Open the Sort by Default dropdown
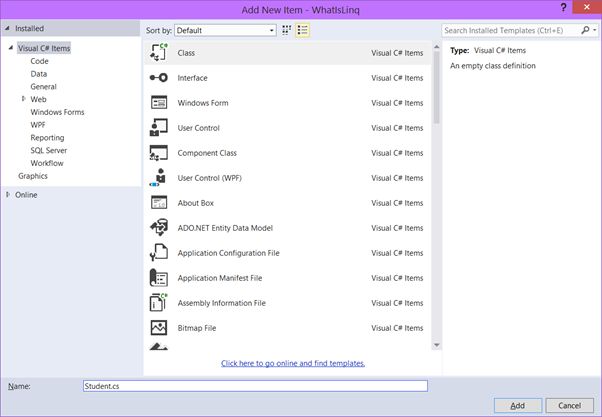The image size is (602, 417). point(225,30)
